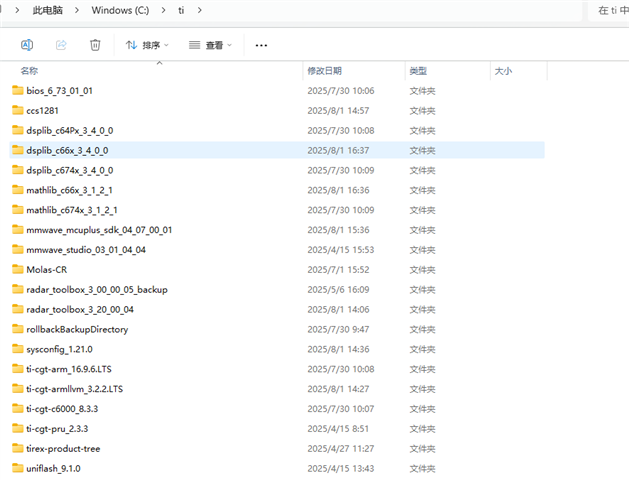This screenshot has width=629, height=480.
Task: Click folder icon of tirex-product-tree
Action: point(18,448)
